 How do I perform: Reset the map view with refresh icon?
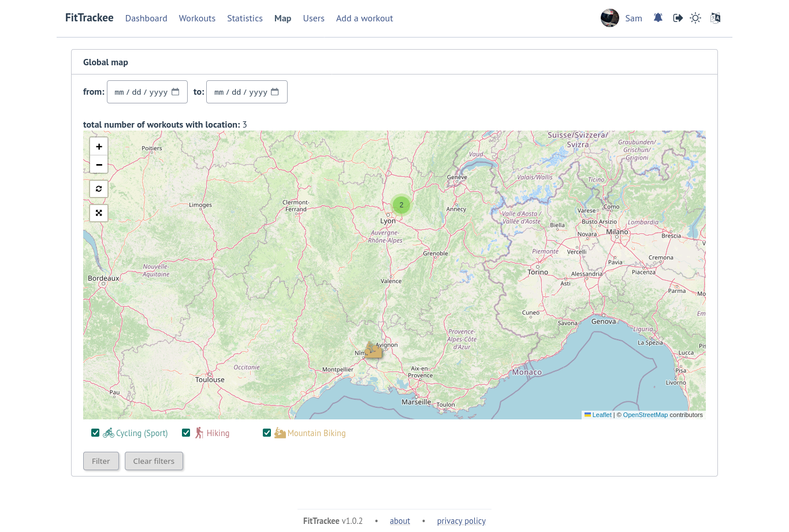click(x=99, y=189)
